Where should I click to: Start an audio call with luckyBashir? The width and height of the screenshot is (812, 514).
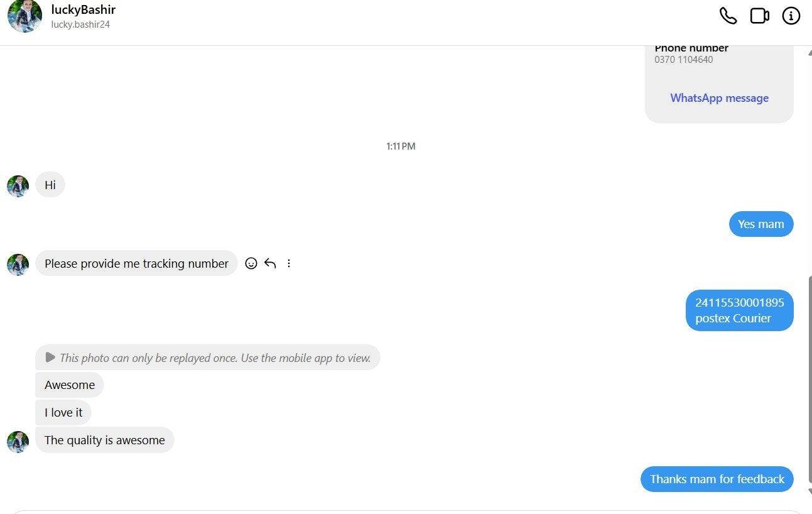click(x=728, y=16)
